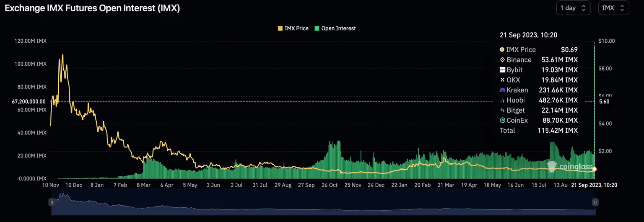Click the price line end marker dot
This screenshot has height=222, width=644.
(595, 169)
